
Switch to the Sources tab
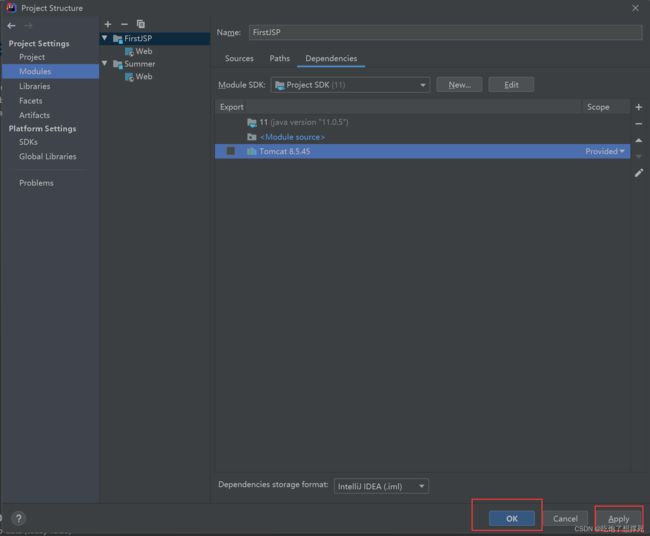(239, 58)
